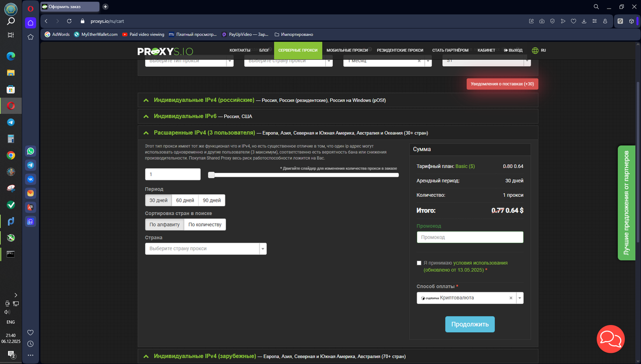
Task: Select the 30 дней period
Action: (159, 200)
